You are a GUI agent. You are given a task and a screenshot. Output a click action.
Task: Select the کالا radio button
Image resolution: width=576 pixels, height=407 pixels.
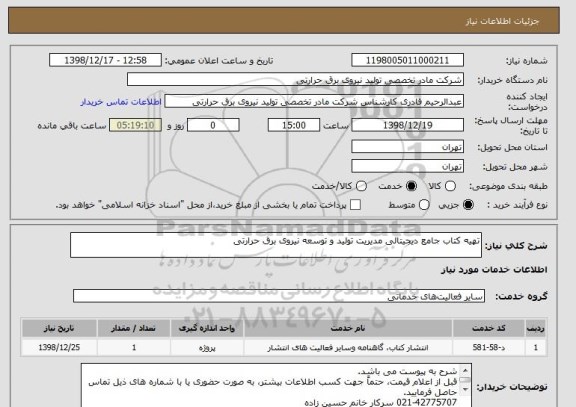click(x=450, y=186)
